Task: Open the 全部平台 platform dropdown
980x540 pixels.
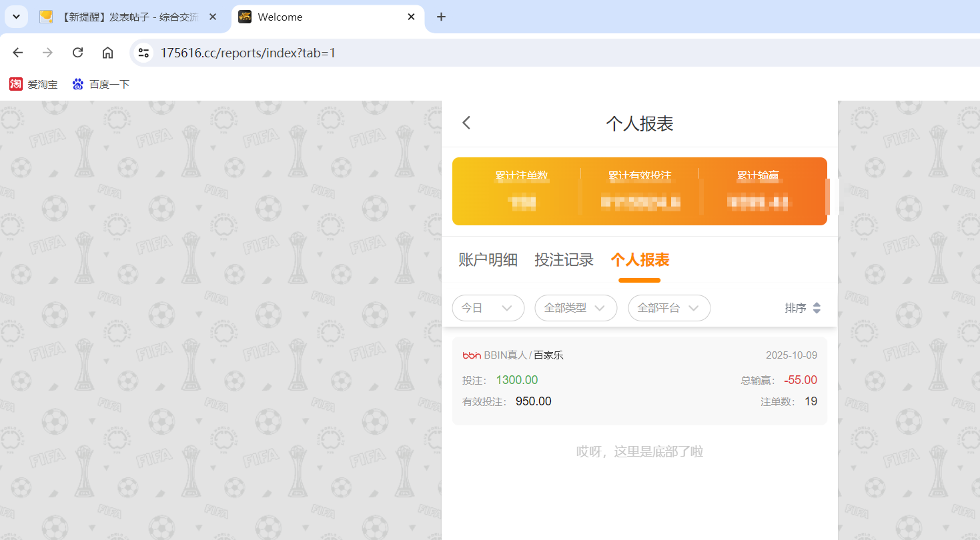Action: point(668,307)
